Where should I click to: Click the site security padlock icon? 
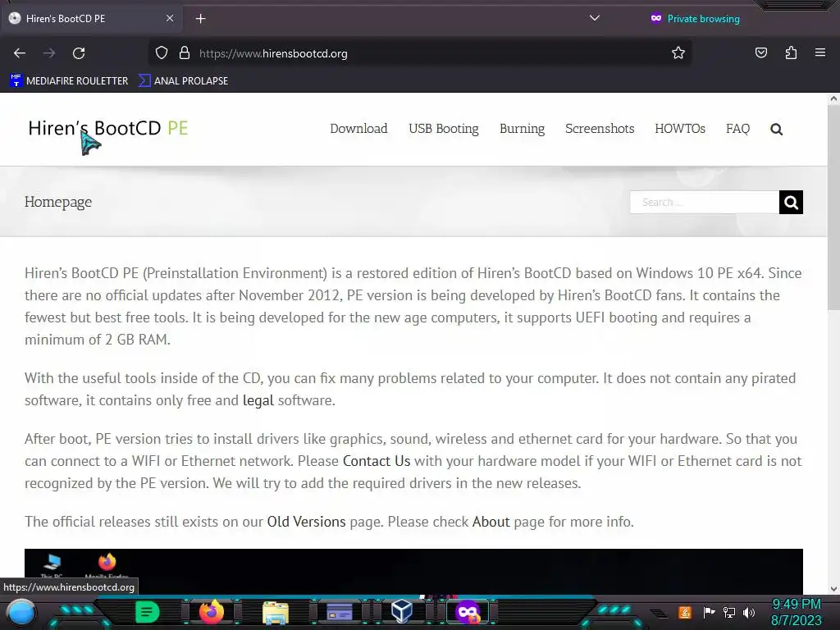[x=185, y=53]
